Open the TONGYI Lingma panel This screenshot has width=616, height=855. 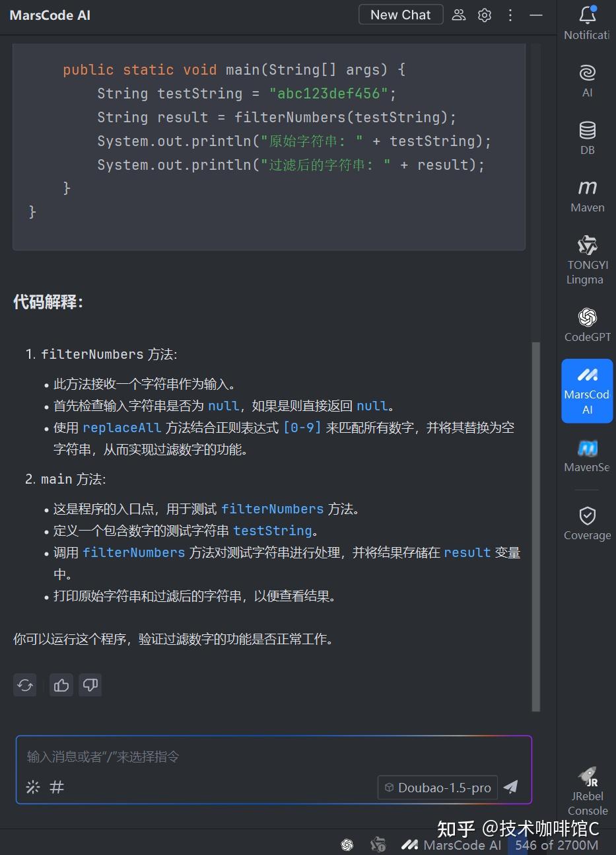[586, 258]
